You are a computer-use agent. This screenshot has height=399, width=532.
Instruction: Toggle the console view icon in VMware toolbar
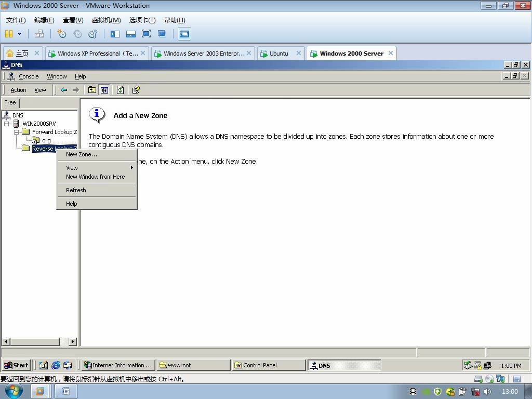click(184, 34)
